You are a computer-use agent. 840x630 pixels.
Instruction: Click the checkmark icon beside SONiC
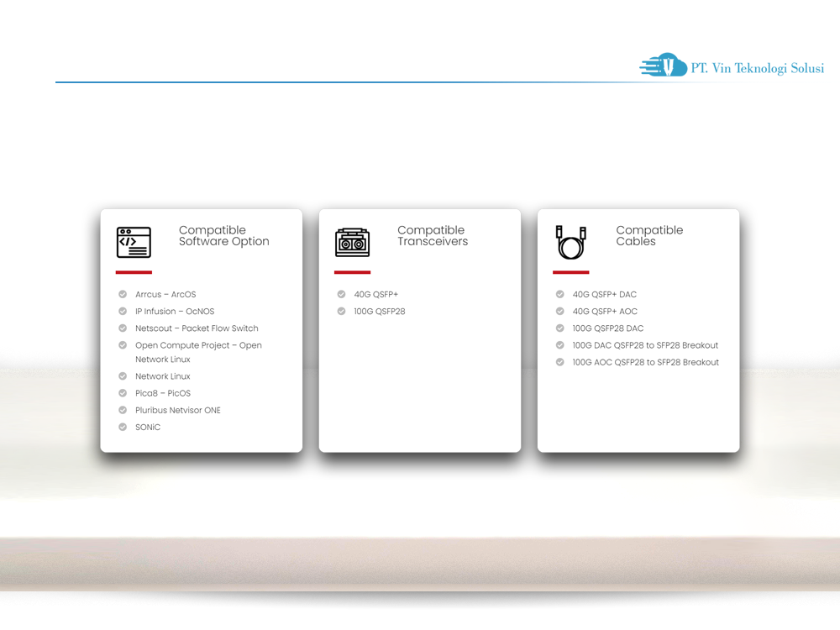click(x=123, y=426)
